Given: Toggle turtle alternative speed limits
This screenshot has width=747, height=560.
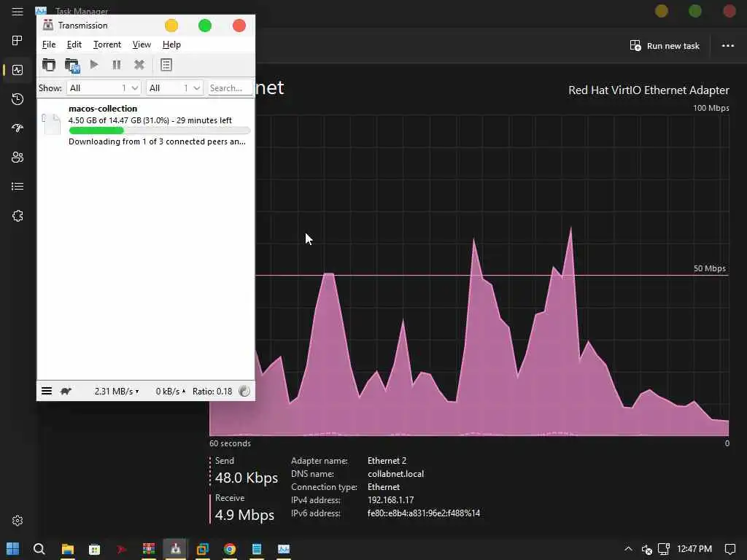Looking at the screenshot, I should pyautogui.click(x=66, y=391).
